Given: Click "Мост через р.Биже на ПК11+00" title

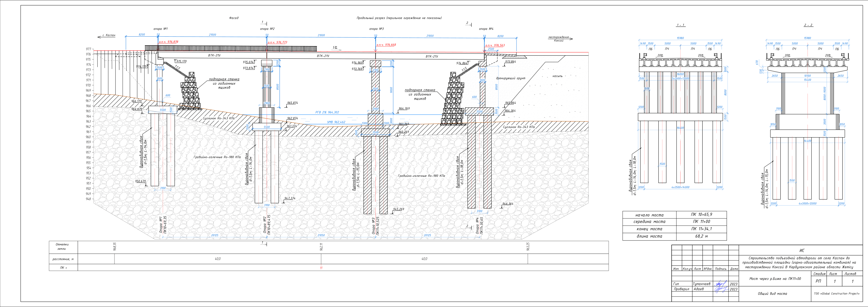Looking at the screenshot, I should [x=775, y=279].
